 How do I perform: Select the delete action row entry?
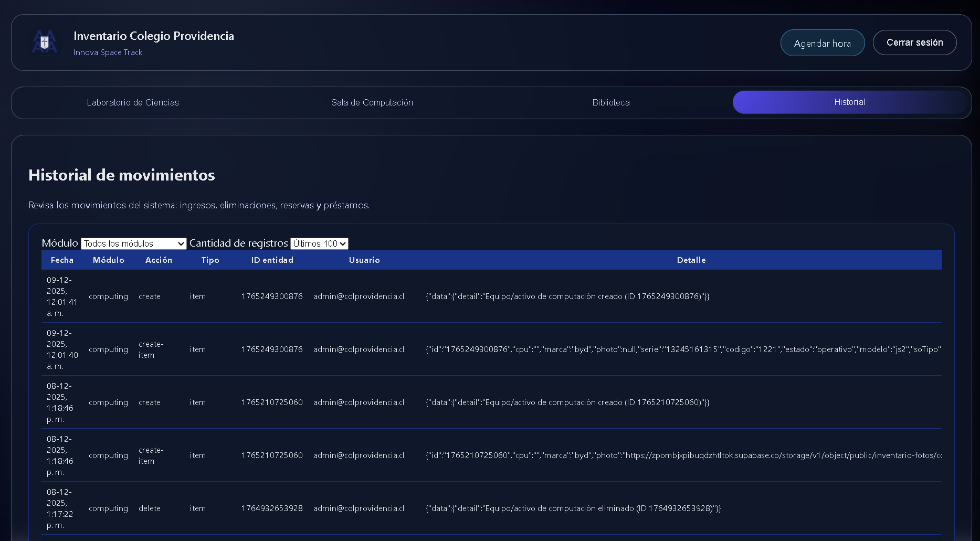tap(150, 508)
